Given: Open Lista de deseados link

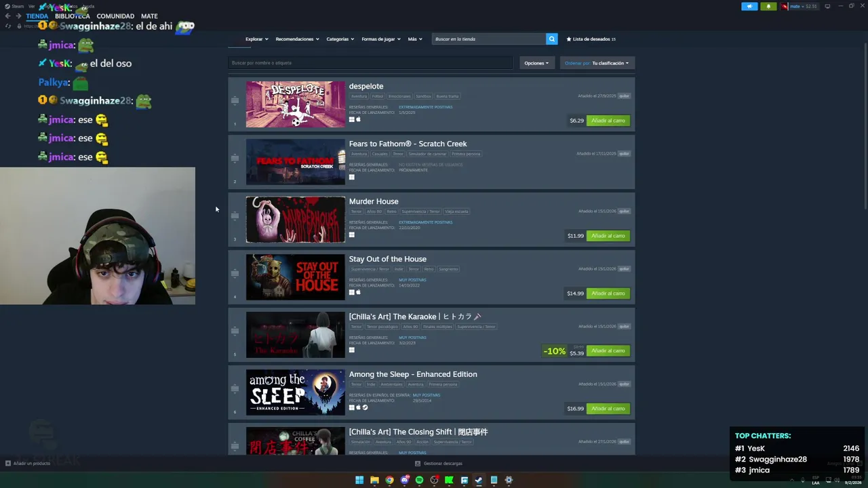Looking at the screenshot, I should point(591,39).
